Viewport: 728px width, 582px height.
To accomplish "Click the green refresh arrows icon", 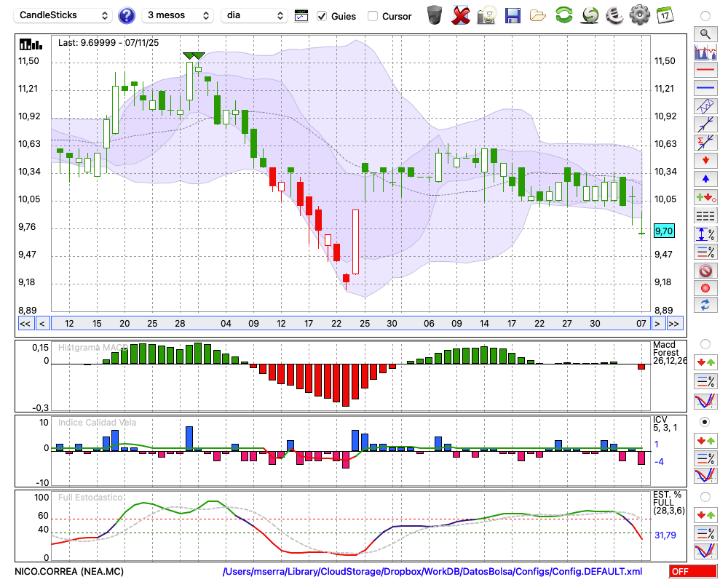I will (x=563, y=15).
